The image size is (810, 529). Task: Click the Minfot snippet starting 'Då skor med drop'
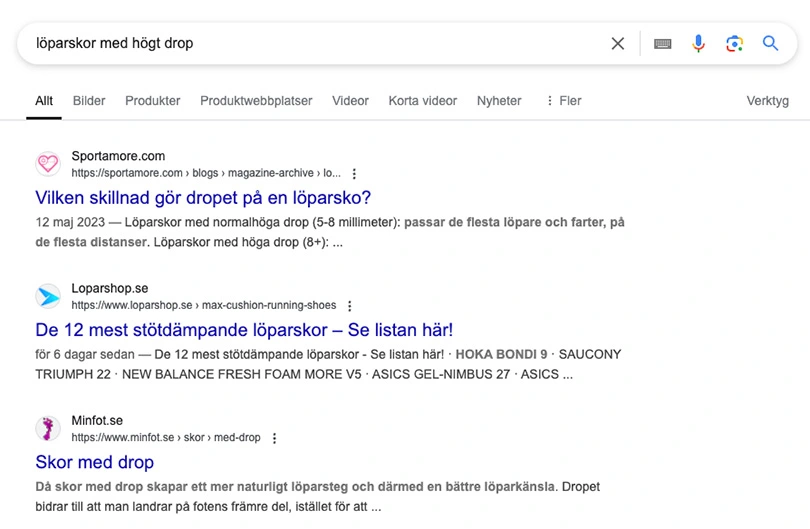318,497
